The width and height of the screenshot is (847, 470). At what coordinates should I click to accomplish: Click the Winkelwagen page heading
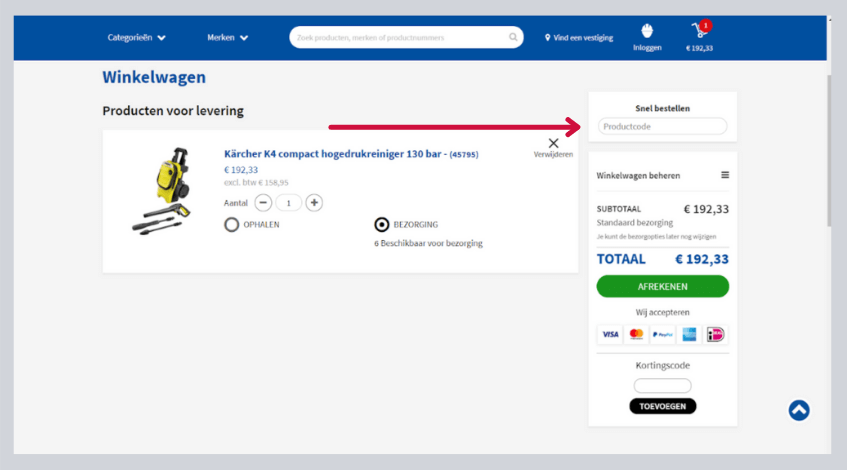click(154, 77)
